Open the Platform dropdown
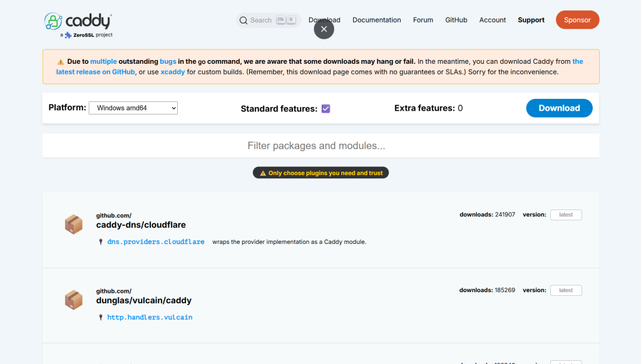 pos(133,108)
